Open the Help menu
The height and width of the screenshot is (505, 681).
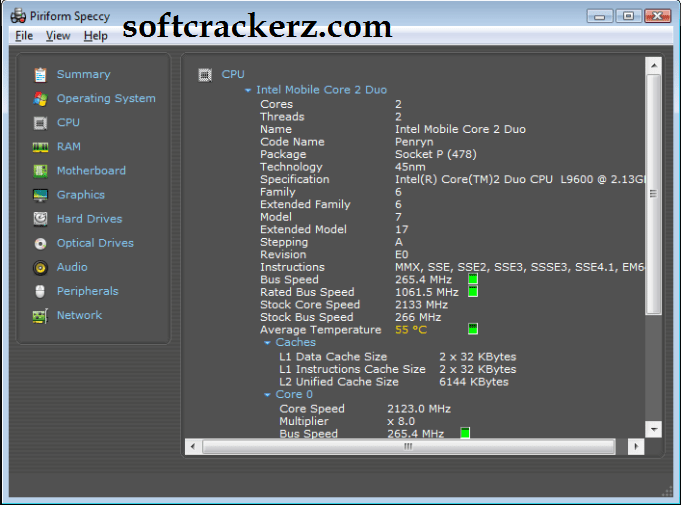pyautogui.click(x=96, y=36)
